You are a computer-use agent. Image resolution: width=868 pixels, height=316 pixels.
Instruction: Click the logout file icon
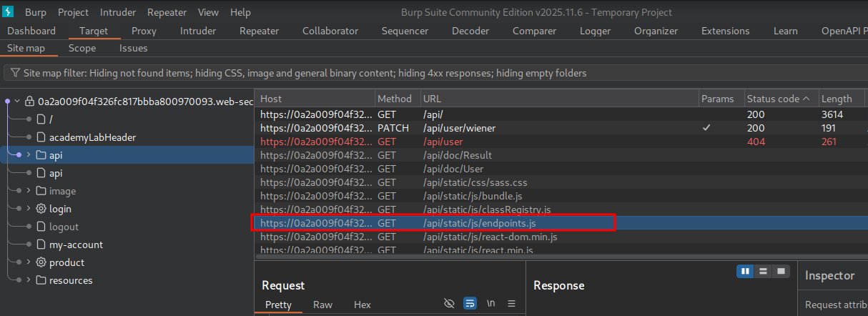click(41, 227)
